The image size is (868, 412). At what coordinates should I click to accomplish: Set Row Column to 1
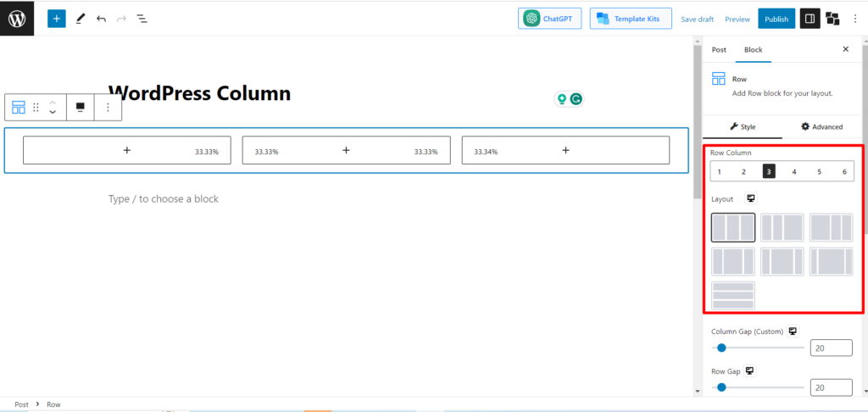pyautogui.click(x=719, y=171)
